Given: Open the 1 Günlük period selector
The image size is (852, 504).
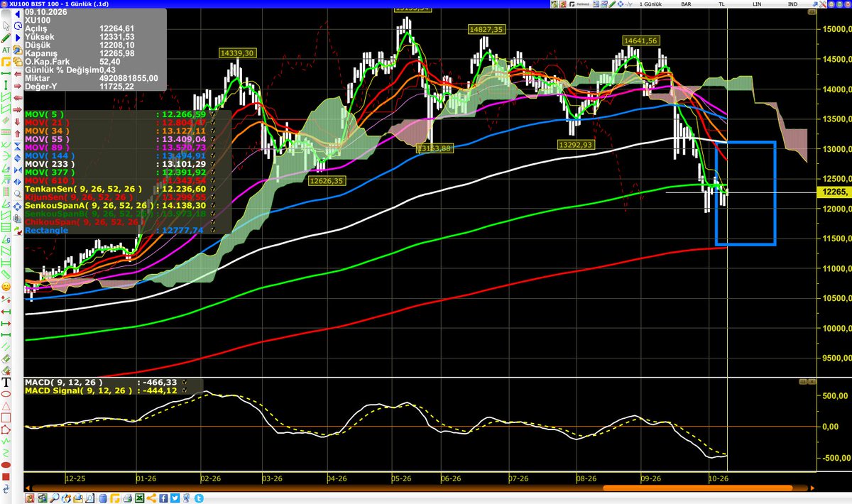Looking at the screenshot, I should [652, 4].
